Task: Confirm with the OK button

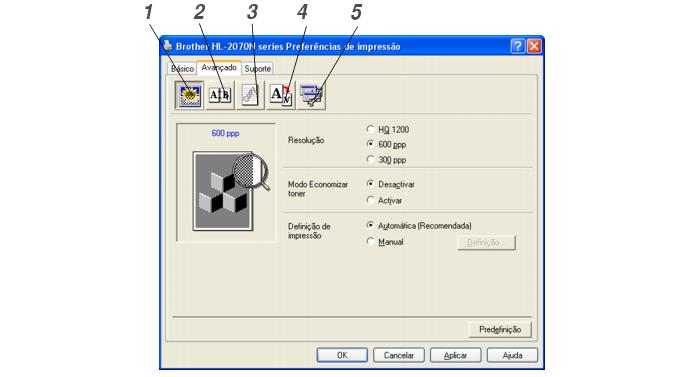Action: pyautogui.click(x=342, y=355)
